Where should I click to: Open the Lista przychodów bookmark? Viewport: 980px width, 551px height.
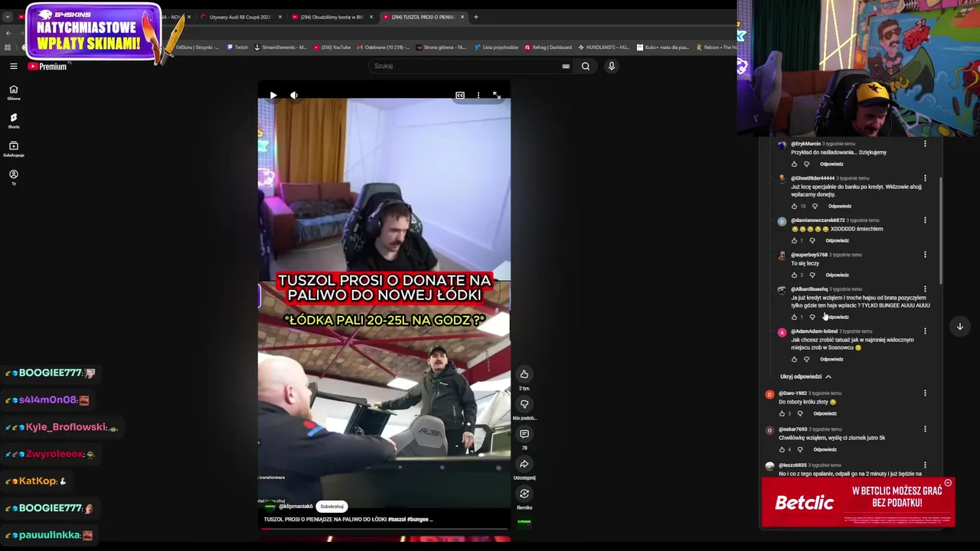(x=496, y=47)
